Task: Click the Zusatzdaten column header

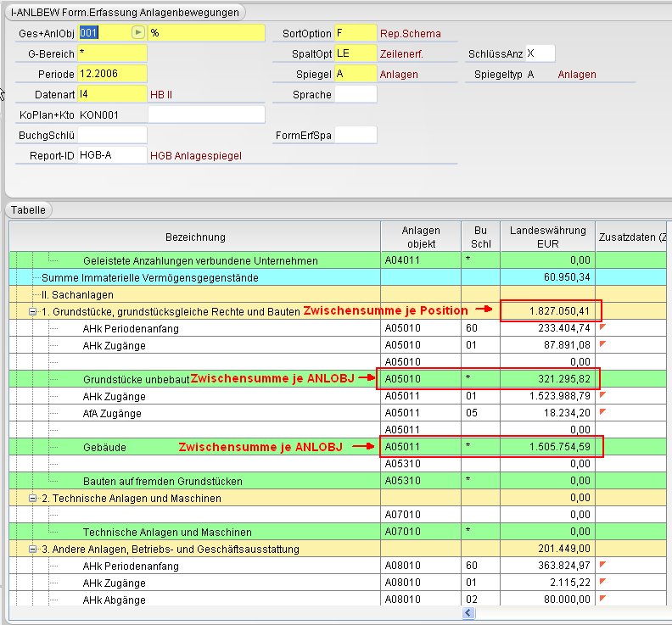Action: coord(631,237)
